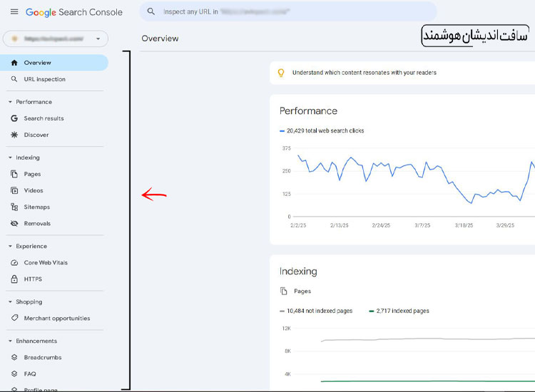The width and height of the screenshot is (535, 392).
Task: Click the Pages icon in Indexing card
Action: pos(283,291)
